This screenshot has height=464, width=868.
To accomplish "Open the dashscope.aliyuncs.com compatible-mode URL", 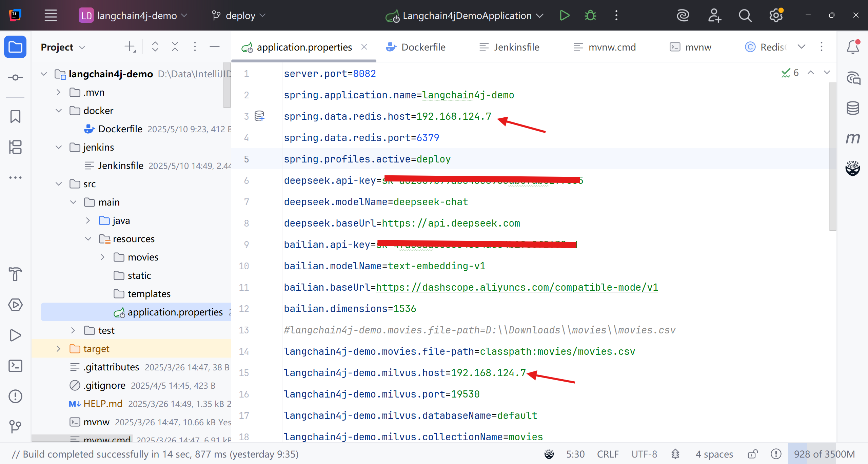I will tap(517, 287).
